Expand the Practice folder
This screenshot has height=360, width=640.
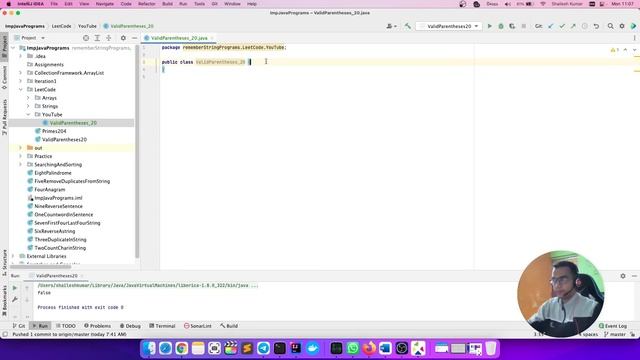tap(21, 156)
